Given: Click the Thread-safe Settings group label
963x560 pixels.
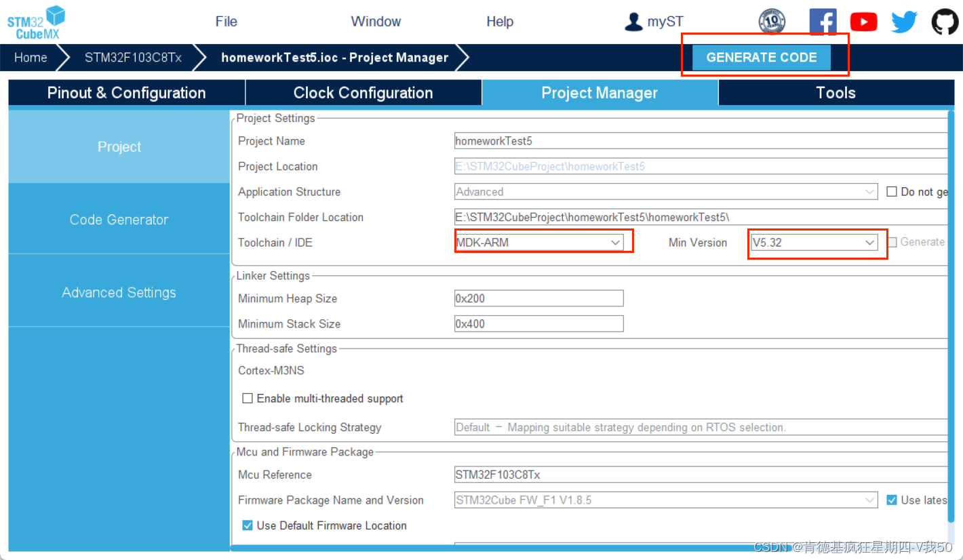Looking at the screenshot, I should coord(286,348).
